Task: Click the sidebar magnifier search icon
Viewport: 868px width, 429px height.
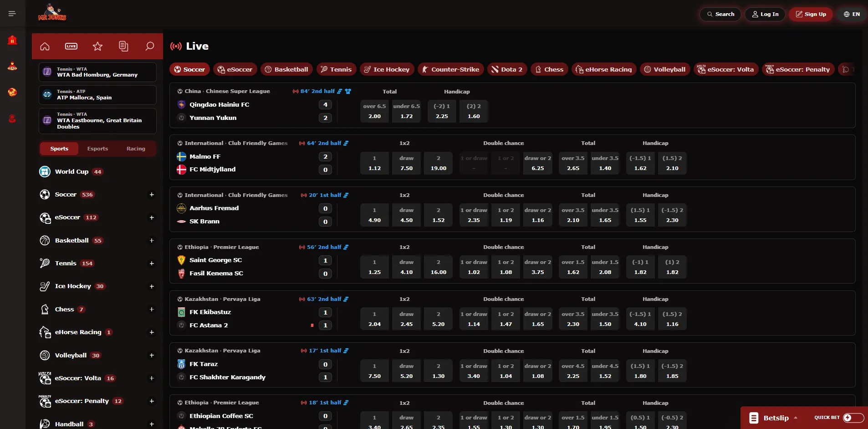Action: pyautogui.click(x=149, y=47)
